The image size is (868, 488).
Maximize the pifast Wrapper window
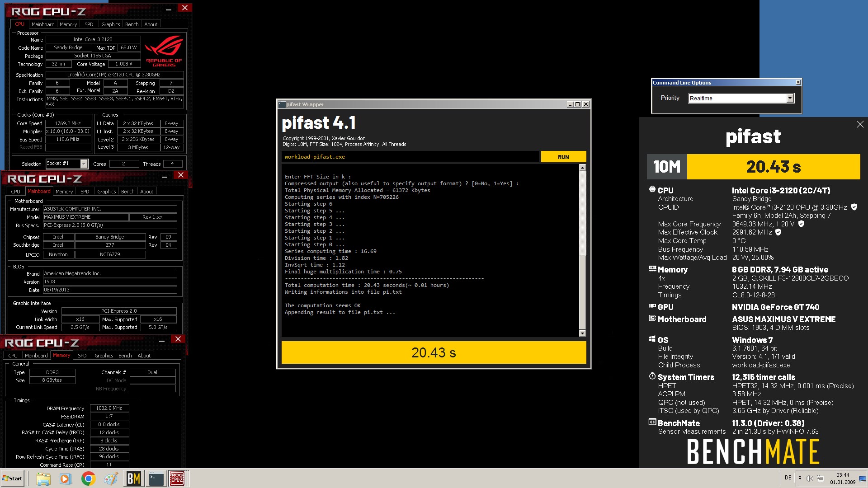[577, 104]
